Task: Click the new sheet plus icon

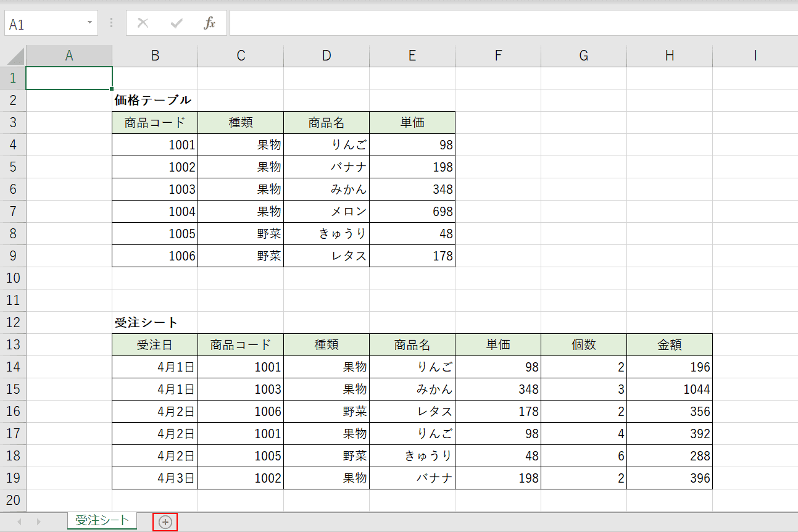Action: [165, 522]
